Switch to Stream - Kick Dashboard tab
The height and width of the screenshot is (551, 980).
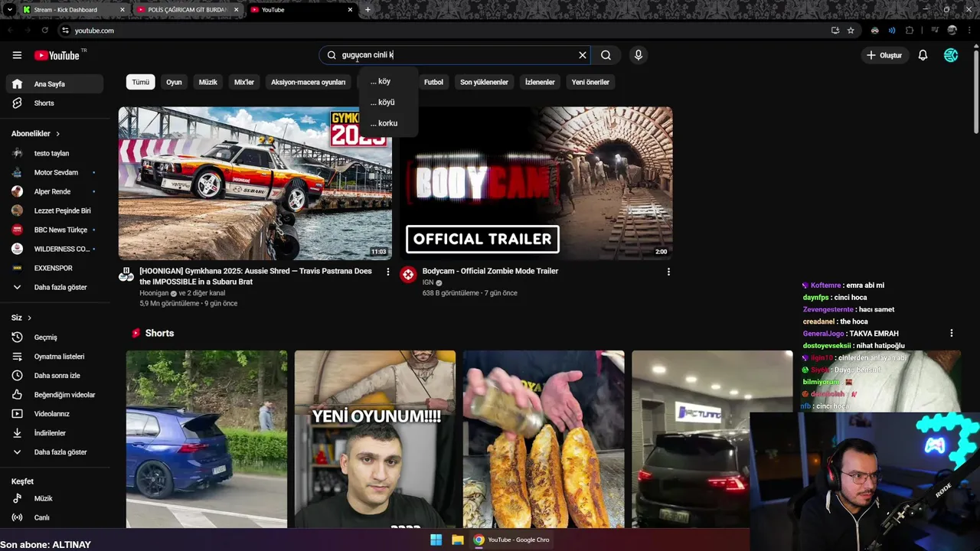73,10
